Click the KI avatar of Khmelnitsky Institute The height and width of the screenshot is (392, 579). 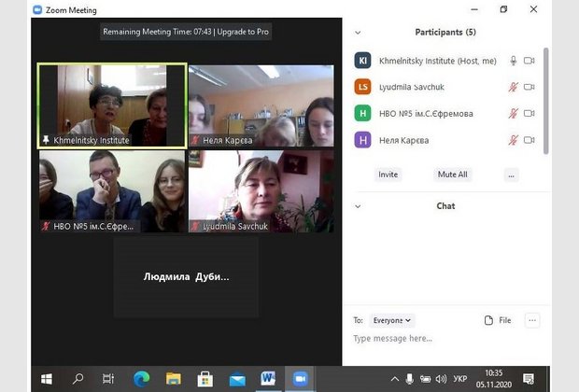click(x=362, y=61)
